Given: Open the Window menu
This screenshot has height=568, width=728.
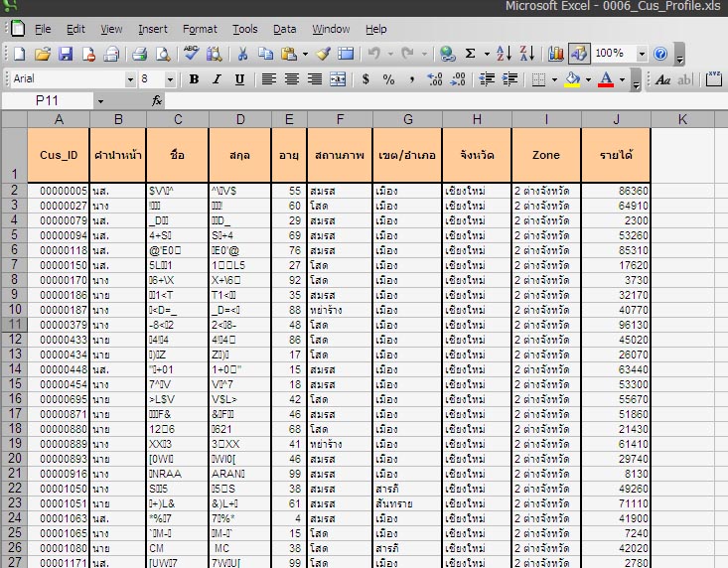Looking at the screenshot, I should [331, 29].
